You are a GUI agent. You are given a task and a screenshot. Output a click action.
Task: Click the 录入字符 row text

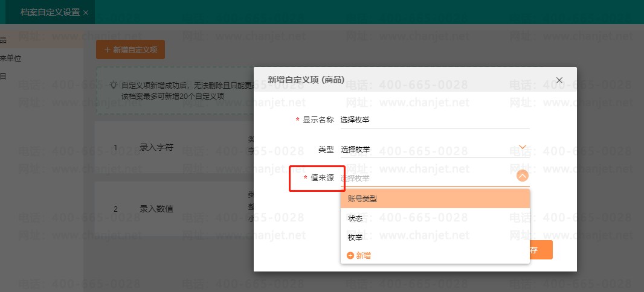[x=156, y=148]
